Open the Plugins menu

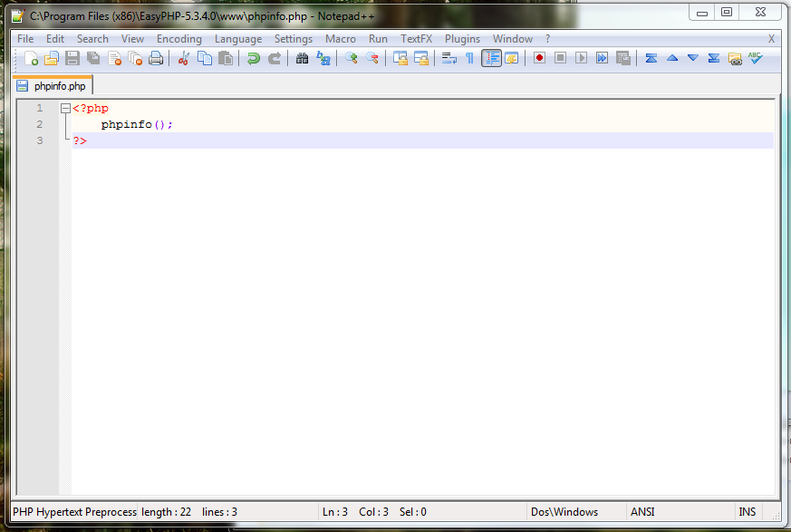tap(462, 39)
